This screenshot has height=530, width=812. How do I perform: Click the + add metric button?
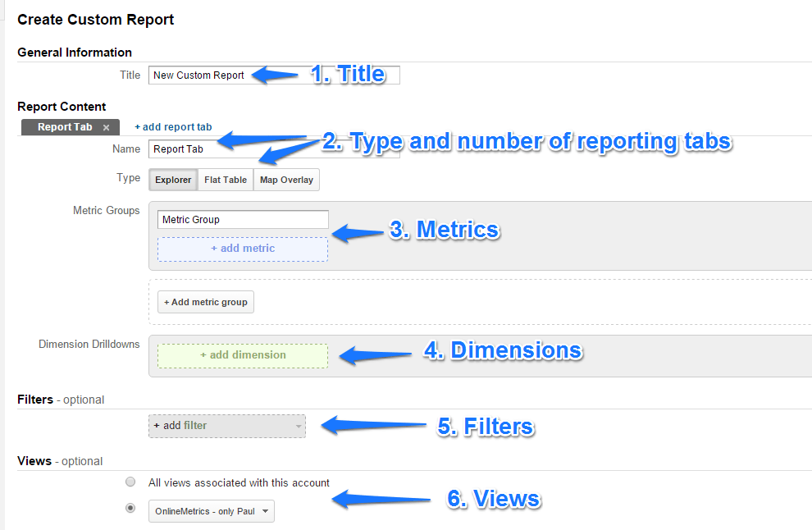(x=242, y=249)
